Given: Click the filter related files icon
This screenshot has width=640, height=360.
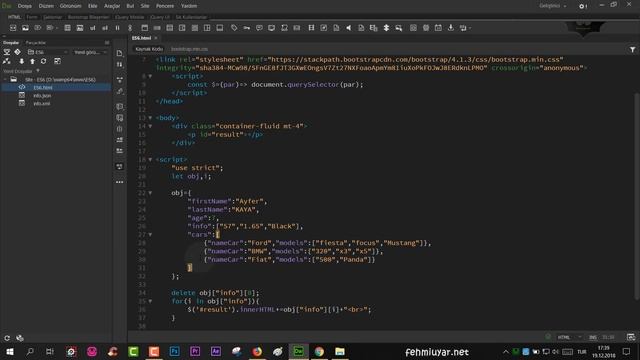Looking at the screenshot, I should click(632, 49).
